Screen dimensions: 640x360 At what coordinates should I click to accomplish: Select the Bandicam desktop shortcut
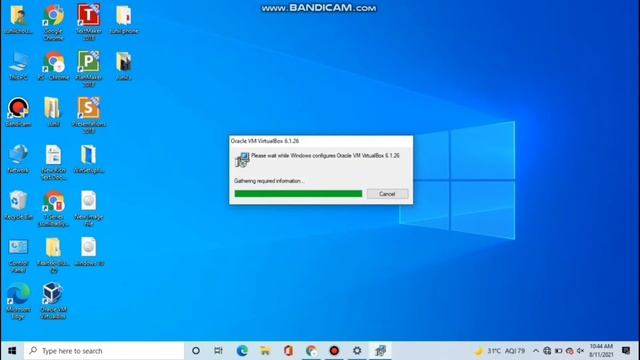click(x=18, y=112)
